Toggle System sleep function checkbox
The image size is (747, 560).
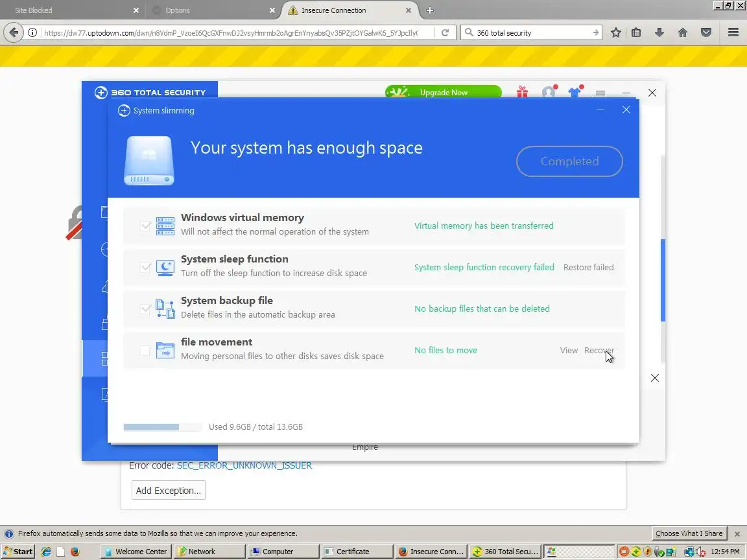tap(145, 267)
